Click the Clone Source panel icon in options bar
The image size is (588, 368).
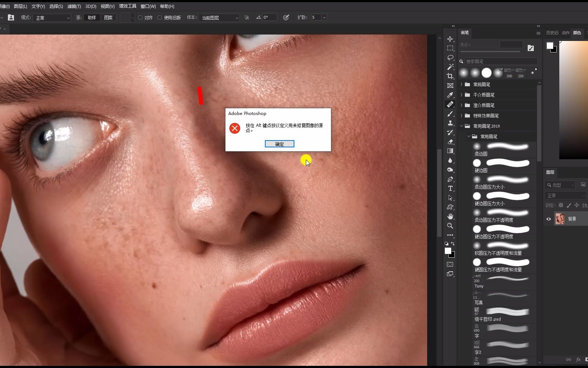(x=11, y=17)
